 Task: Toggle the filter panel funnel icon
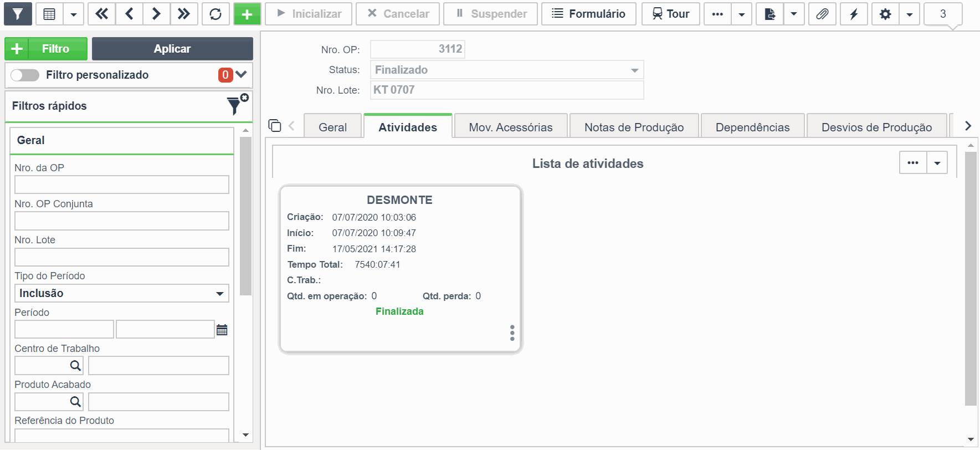point(18,14)
